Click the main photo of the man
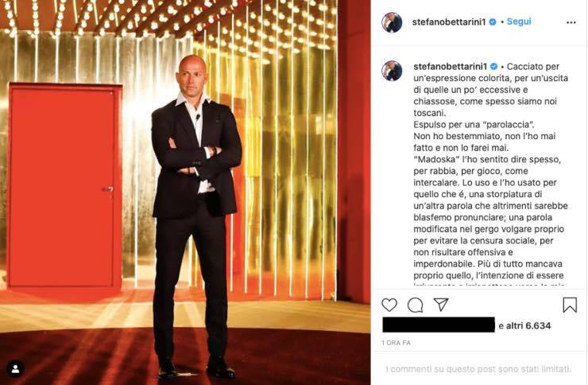 pos(185,192)
